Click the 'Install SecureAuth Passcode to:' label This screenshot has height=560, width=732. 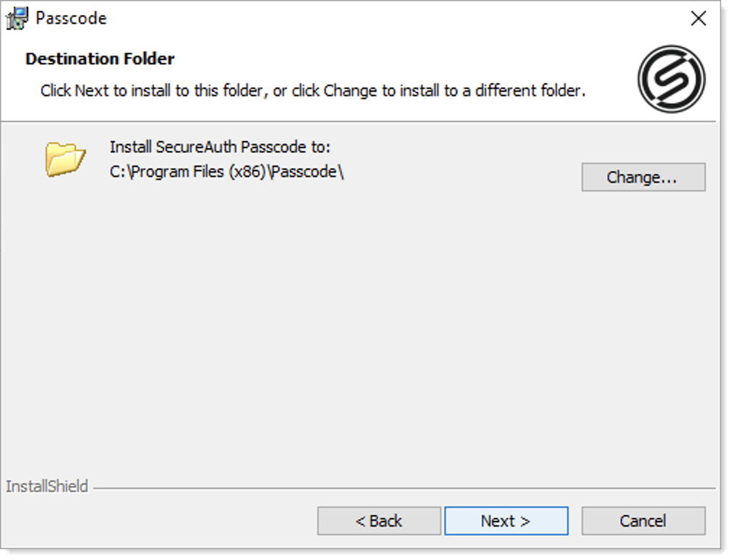(x=220, y=147)
